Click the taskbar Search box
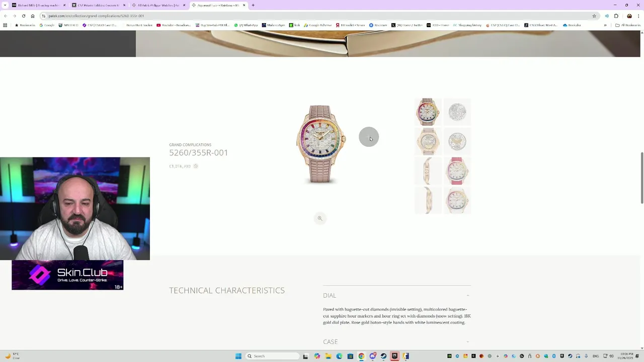 (272, 356)
